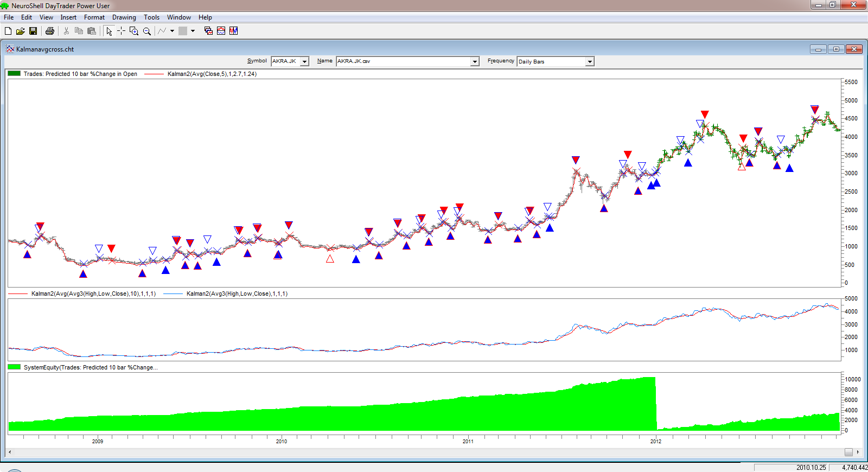Click the NeuroShell DayTrader application icon
This screenshot has width=868, height=472.
[5, 5]
